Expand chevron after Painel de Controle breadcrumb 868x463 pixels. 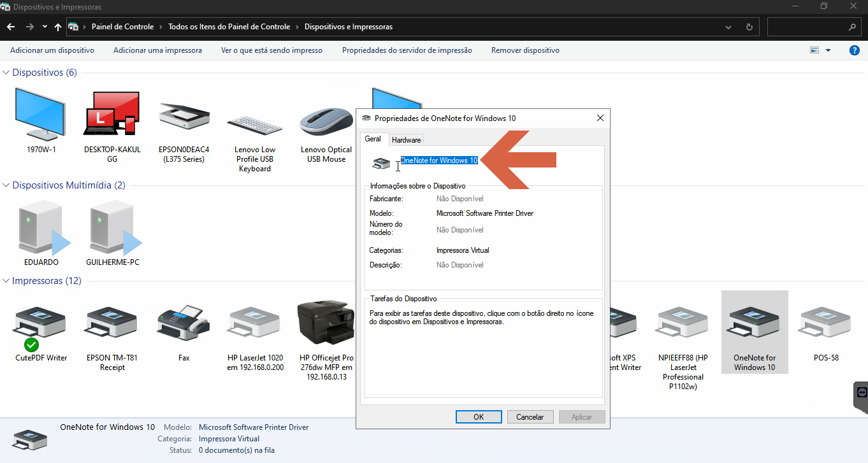tap(161, 27)
